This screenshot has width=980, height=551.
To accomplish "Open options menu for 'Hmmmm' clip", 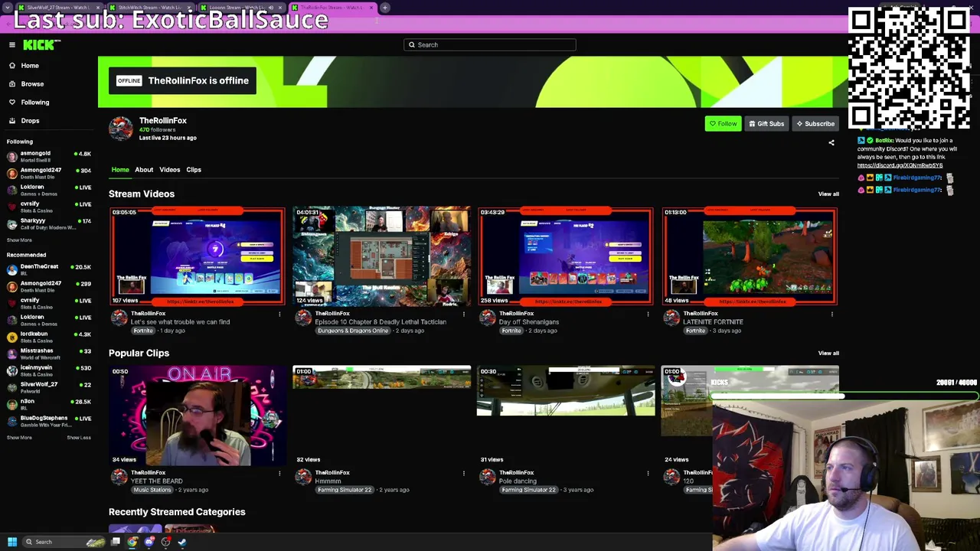I will (x=463, y=473).
